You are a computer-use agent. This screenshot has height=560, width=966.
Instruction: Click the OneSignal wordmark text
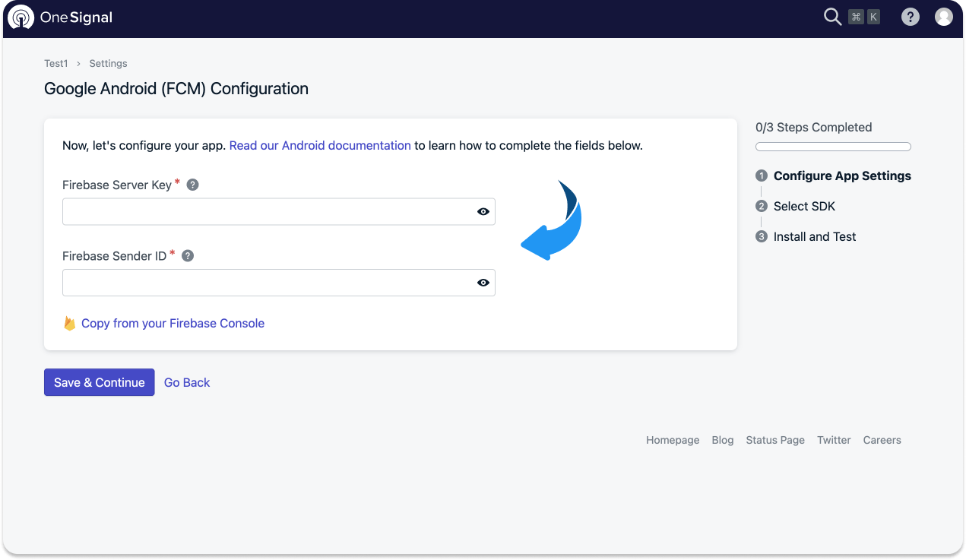(76, 17)
